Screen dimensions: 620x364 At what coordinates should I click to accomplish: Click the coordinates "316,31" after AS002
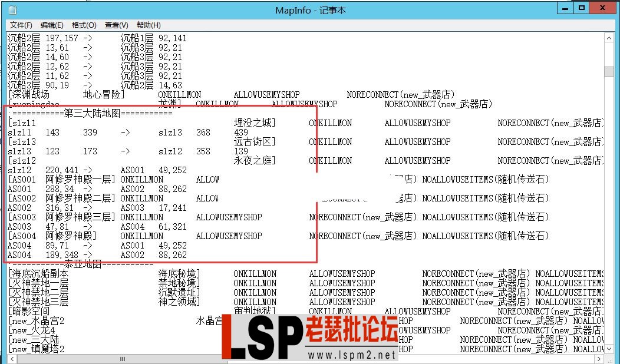point(60,209)
